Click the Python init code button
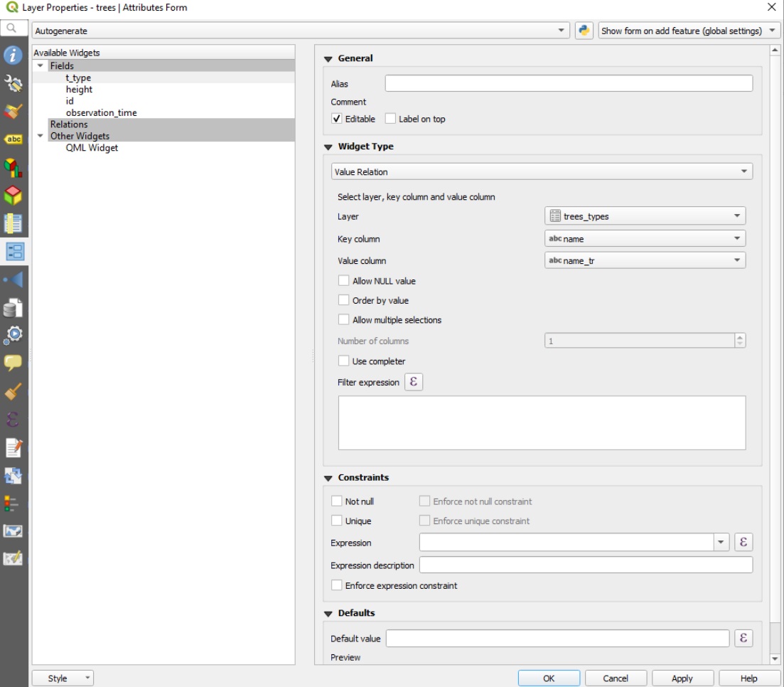The image size is (784, 687). pos(584,31)
